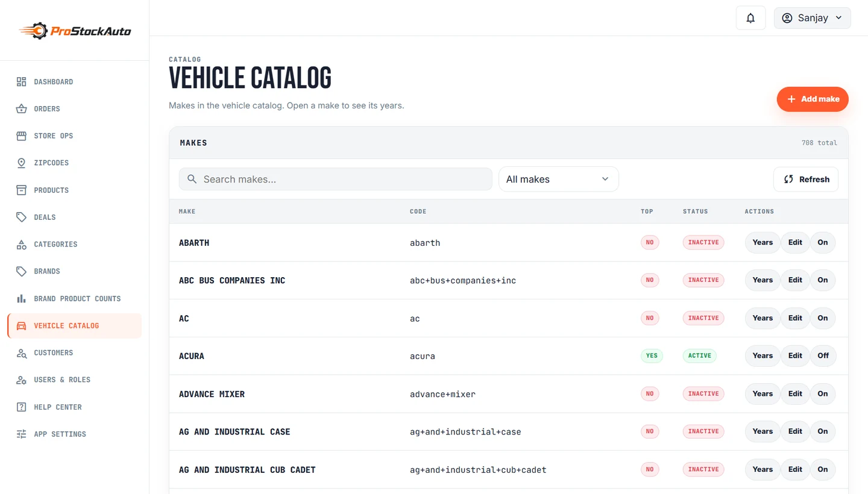Click the Brand Product Counts chart icon

tap(22, 299)
